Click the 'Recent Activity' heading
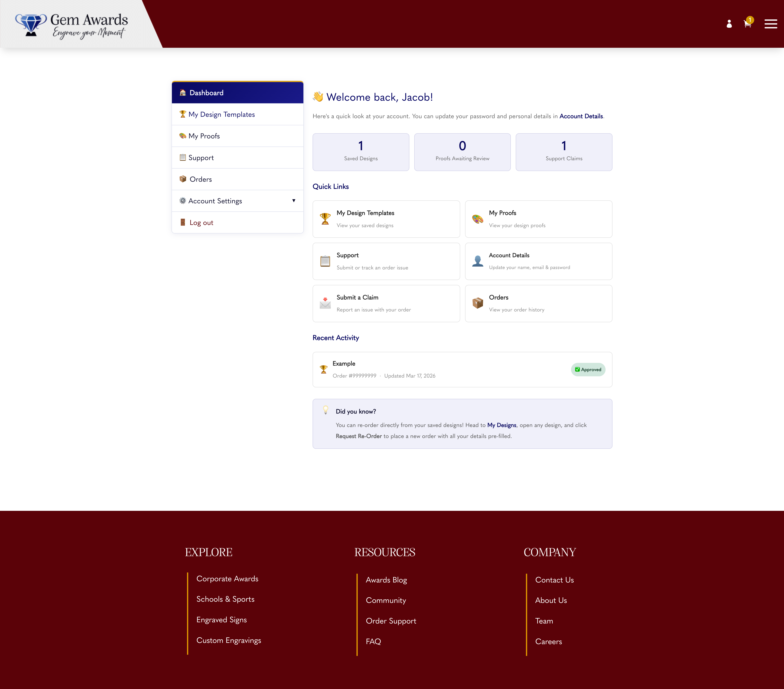This screenshot has width=784, height=689. [336, 338]
